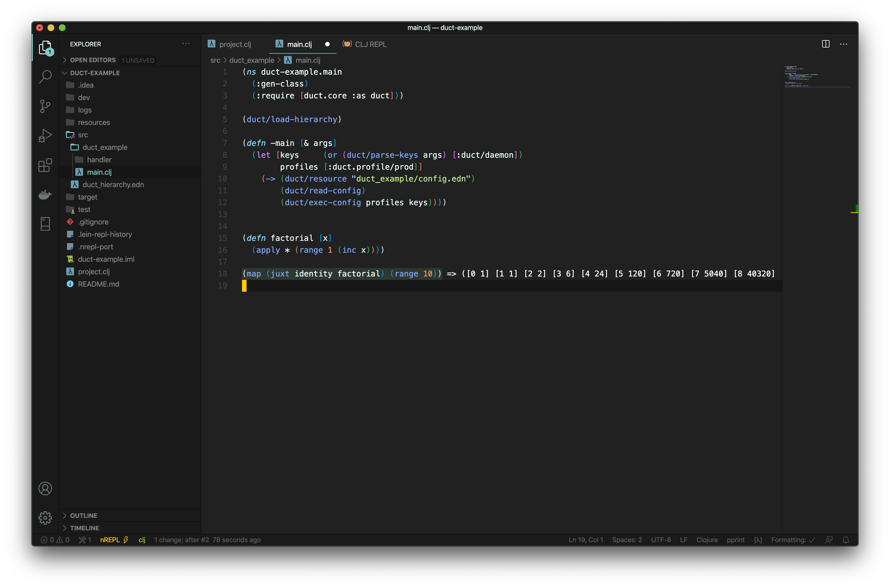Open the Run and Debug view

[x=45, y=135]
